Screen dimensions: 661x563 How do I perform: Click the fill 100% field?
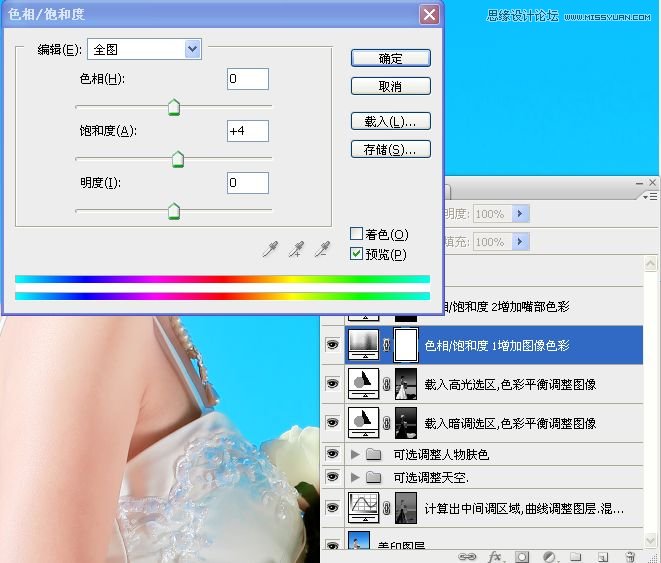point(492,241)
